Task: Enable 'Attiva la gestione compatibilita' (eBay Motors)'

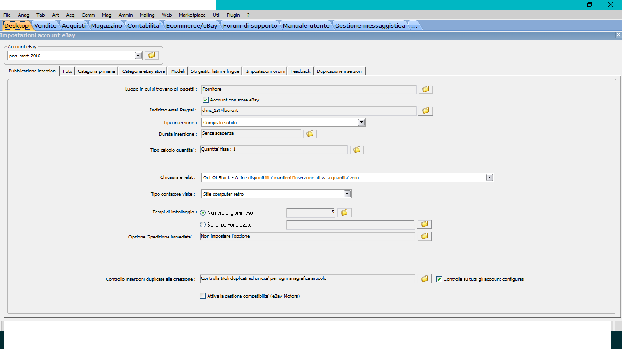Action: click(203, 296)
